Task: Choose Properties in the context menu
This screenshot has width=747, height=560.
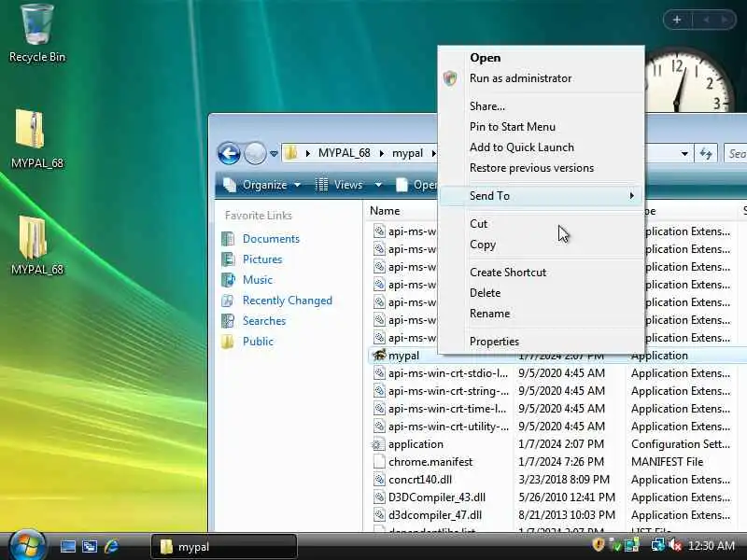Action: click(542, 342)
